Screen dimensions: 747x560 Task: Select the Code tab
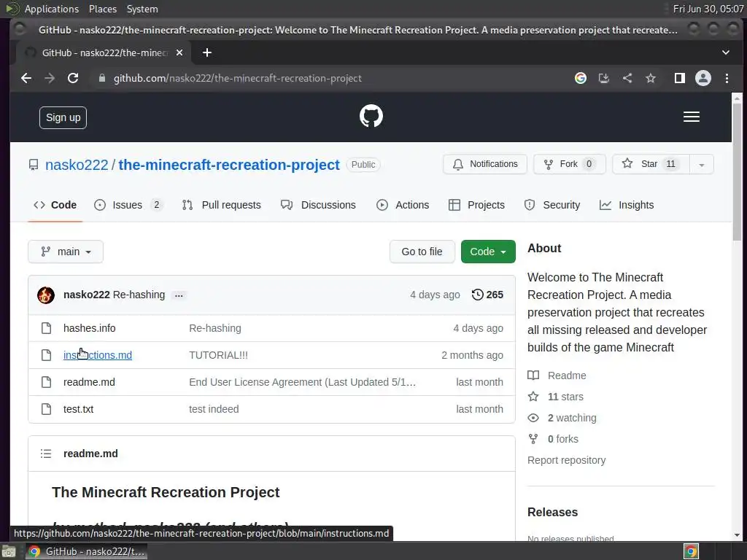[x=55, y=205]
